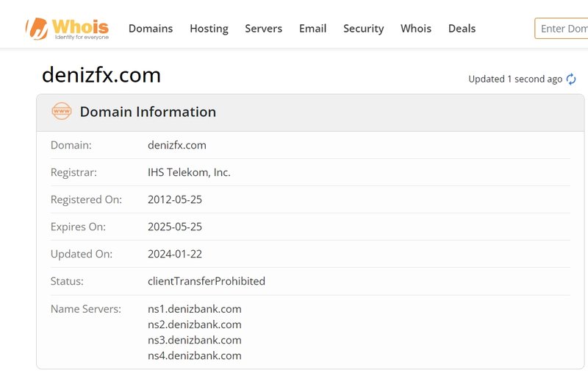Image resolution: width=588 pixels, height=376 pixels.
Task: Click the registered date 2012-05-25
Action: pyautogui.click(x=175, y=199)
